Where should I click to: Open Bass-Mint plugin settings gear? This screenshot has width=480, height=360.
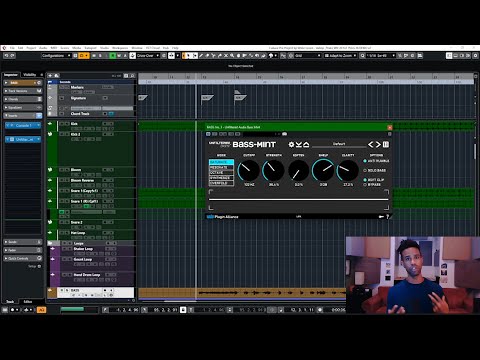[x=291, y=144]
